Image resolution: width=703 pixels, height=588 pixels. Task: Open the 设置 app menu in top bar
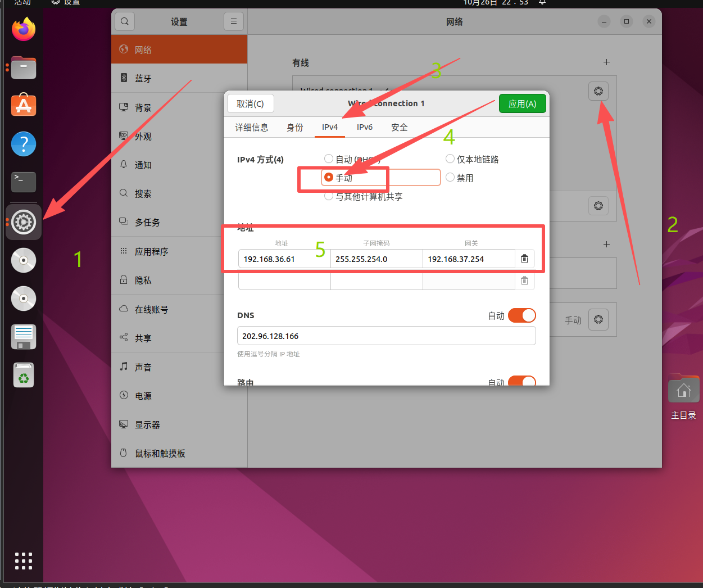tap(66, 3)
